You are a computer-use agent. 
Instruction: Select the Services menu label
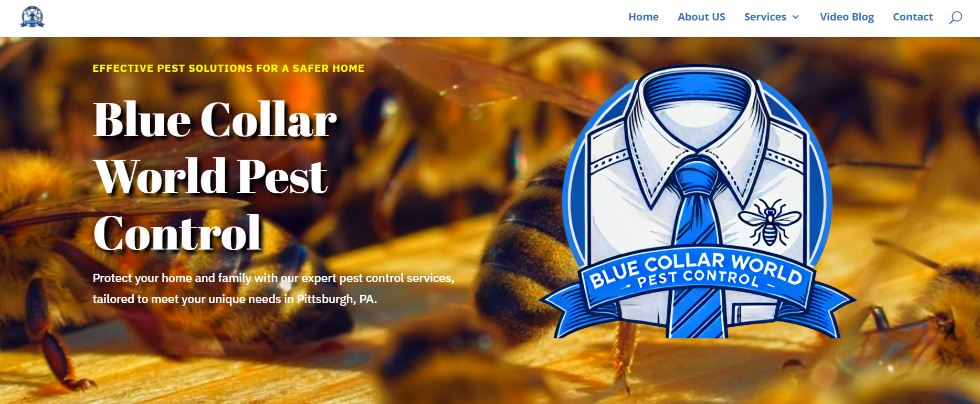click(x=765, y=17)
